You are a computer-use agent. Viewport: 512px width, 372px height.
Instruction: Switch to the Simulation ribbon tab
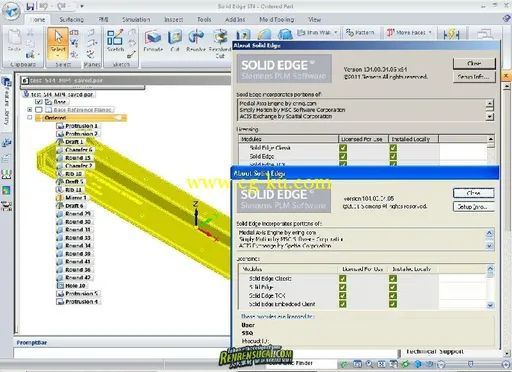pyautogui.click(x=136, y=20)
